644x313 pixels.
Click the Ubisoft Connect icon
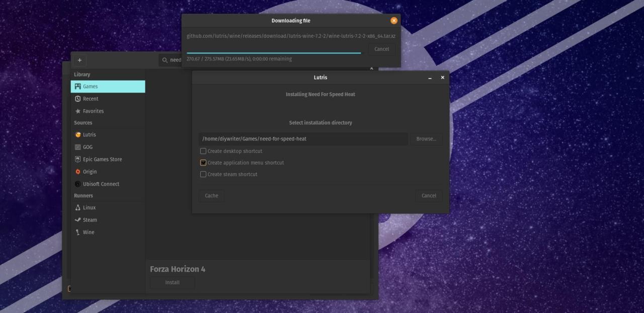coord(78,184)
